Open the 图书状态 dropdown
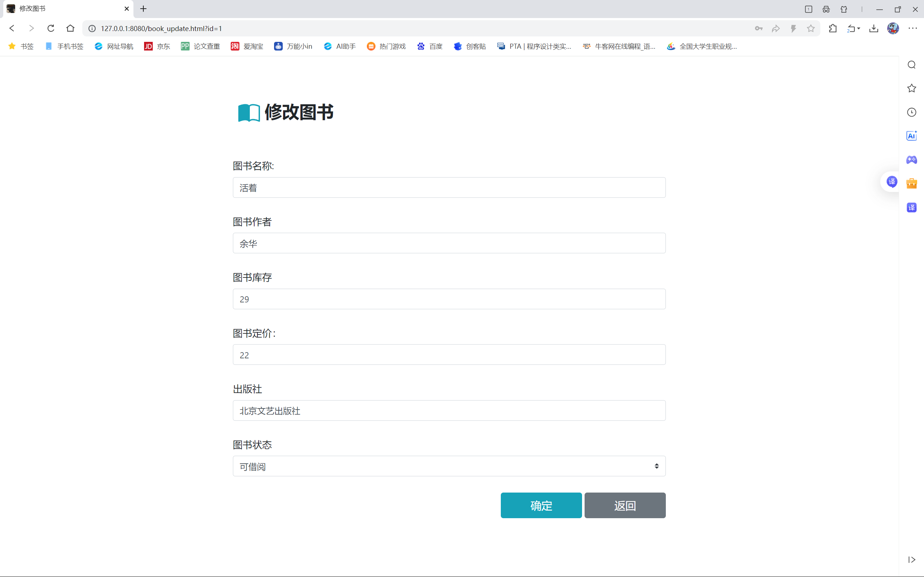 pos(449,466)
